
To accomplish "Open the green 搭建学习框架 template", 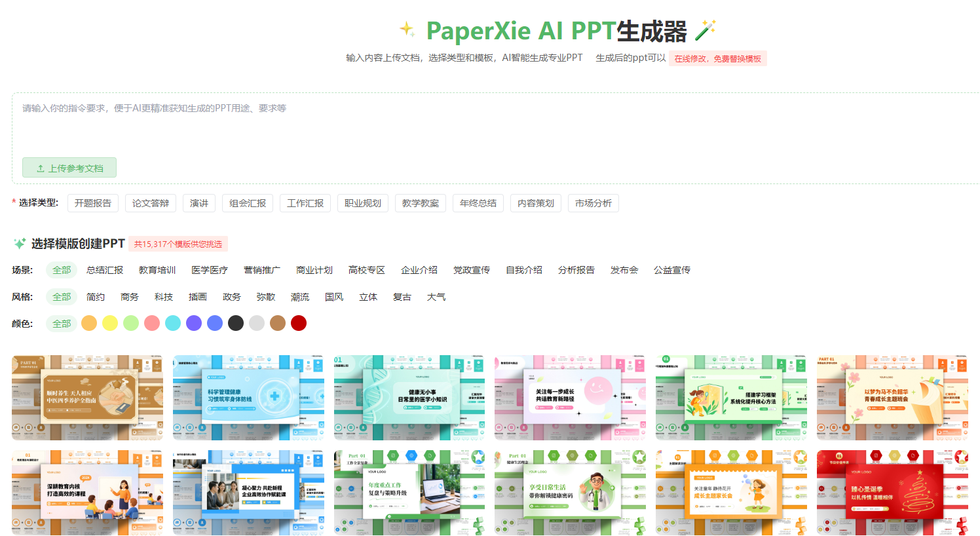I will tap(731, 398).
